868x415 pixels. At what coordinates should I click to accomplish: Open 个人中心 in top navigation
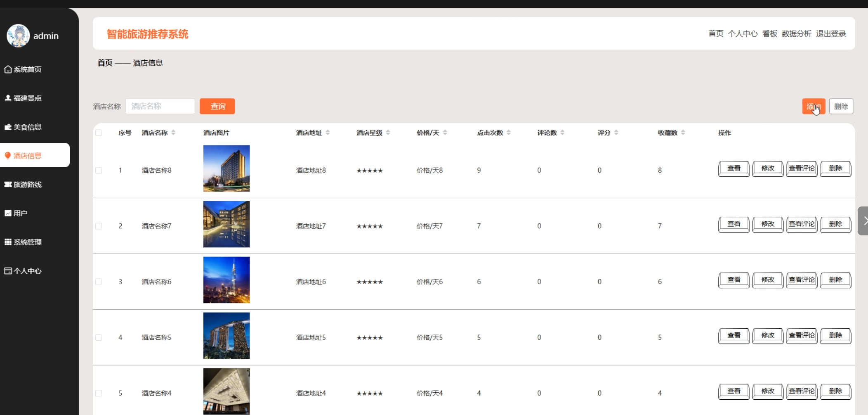click(x=743, y=33)
